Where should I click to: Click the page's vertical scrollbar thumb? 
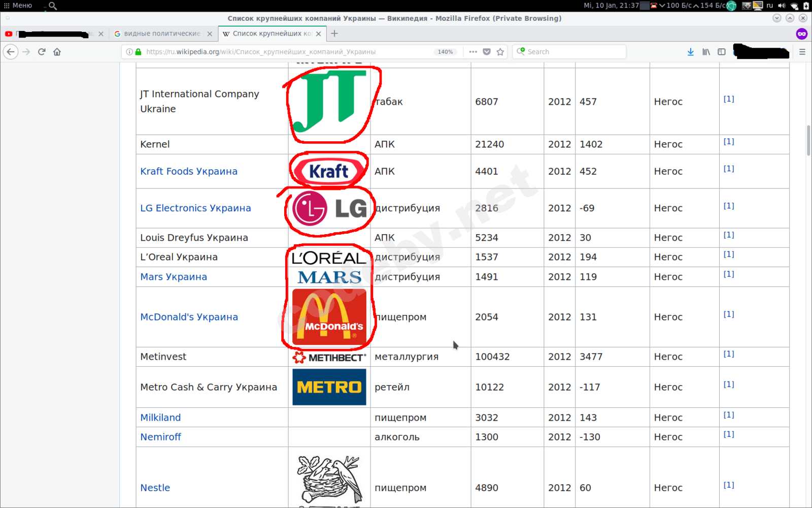pyautogui.click(x=808, y=140)
